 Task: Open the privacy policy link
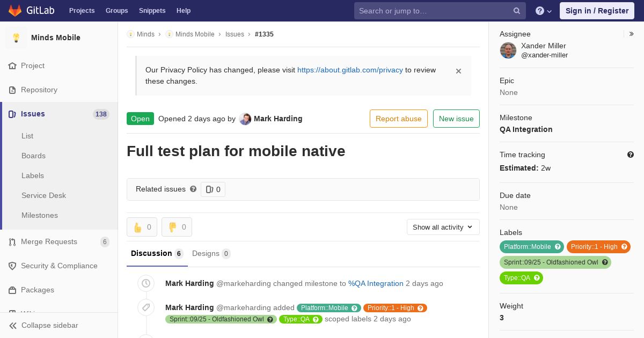coord(350,70)
